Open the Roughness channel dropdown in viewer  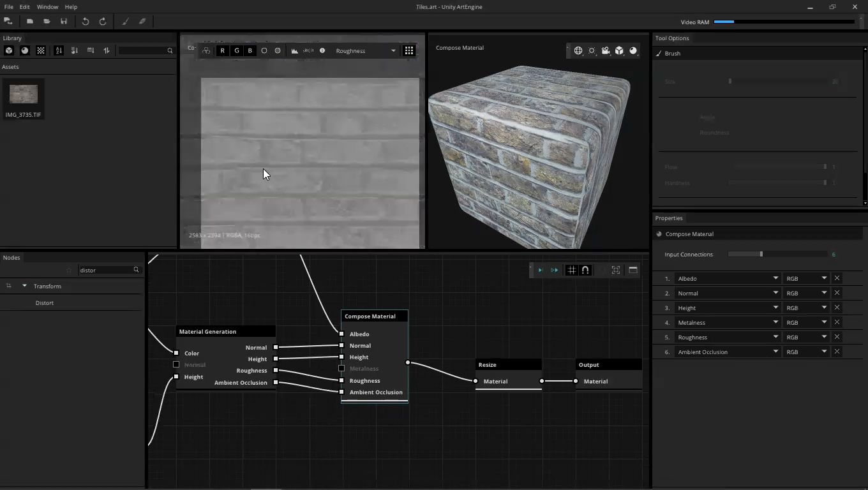366,50
